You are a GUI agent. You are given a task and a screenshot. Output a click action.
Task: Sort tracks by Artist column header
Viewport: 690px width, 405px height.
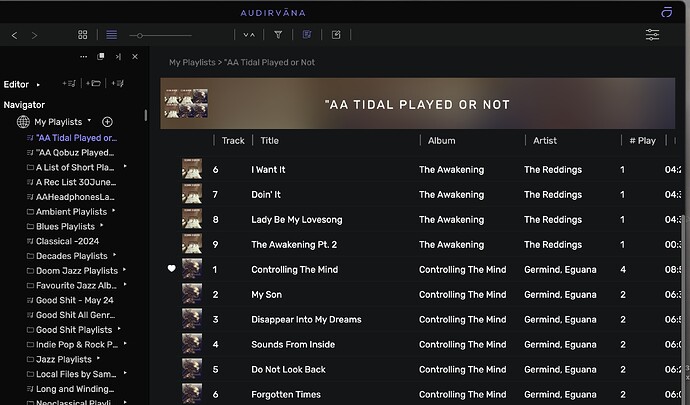coord(545,141)
